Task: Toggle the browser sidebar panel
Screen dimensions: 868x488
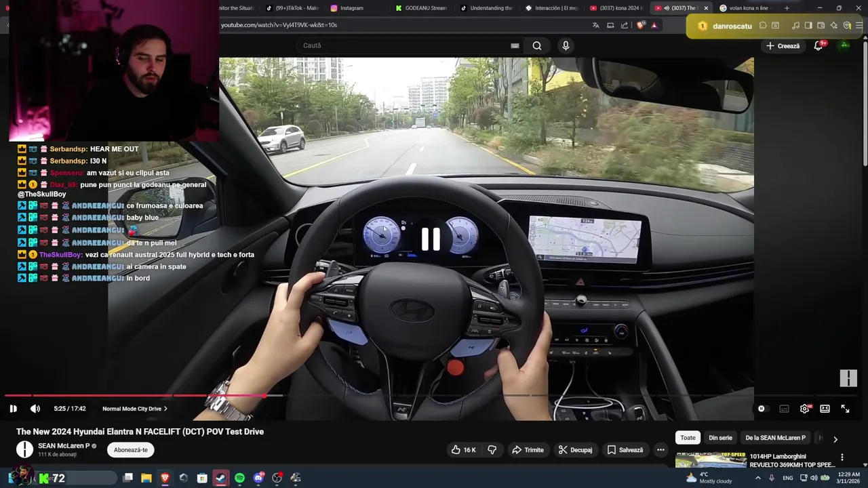Action: [808, 26]
